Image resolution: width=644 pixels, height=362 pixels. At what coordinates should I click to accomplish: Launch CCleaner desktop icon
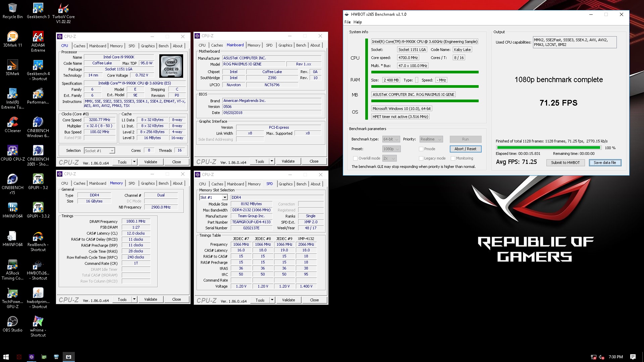[12, 125]
